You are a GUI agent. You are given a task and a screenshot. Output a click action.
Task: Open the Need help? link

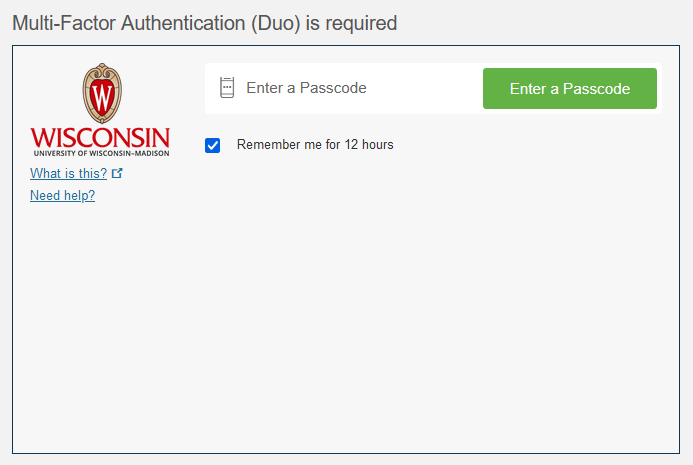[x=62, y=196]
